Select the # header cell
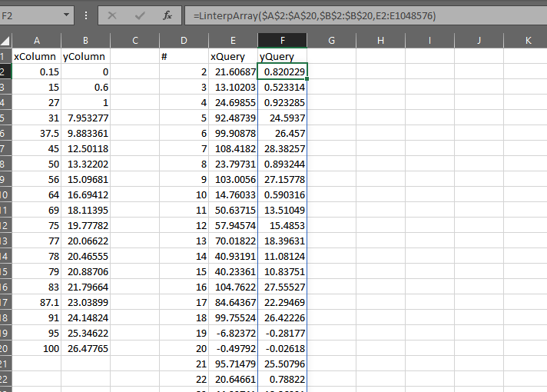The image size is (547, 392). 184,56
